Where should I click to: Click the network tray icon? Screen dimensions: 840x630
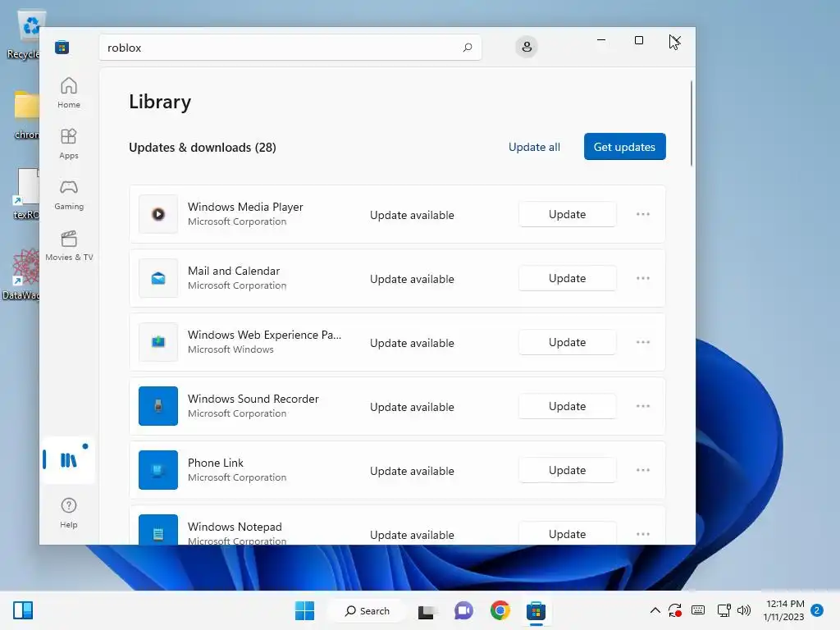[x=724, y=610]
